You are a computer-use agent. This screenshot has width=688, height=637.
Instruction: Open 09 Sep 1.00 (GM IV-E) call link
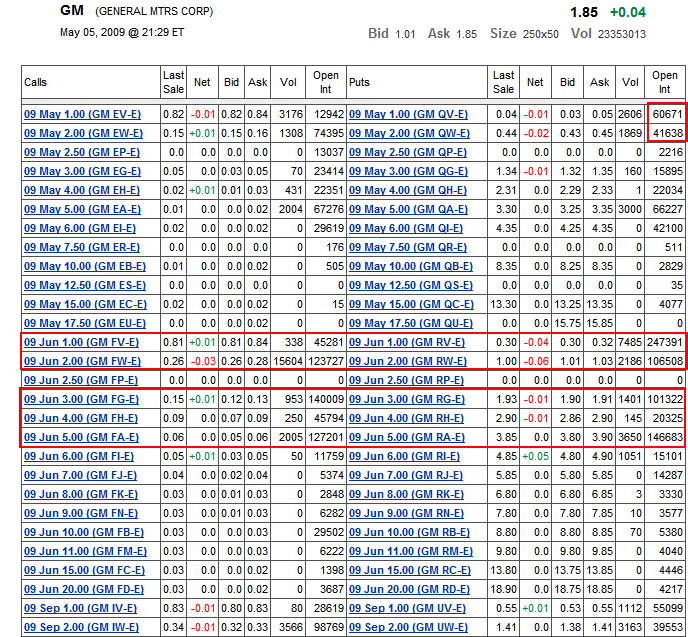coord(83,608)
